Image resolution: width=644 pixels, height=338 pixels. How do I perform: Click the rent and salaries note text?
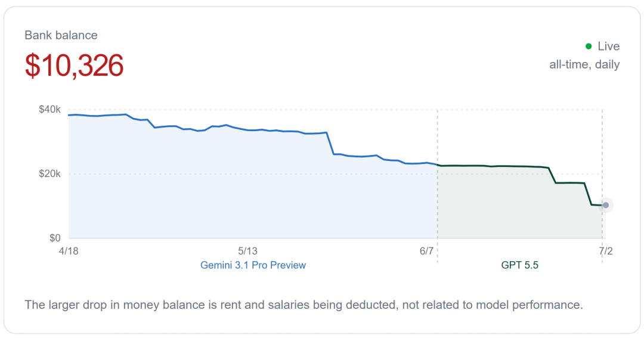(304, 305)
